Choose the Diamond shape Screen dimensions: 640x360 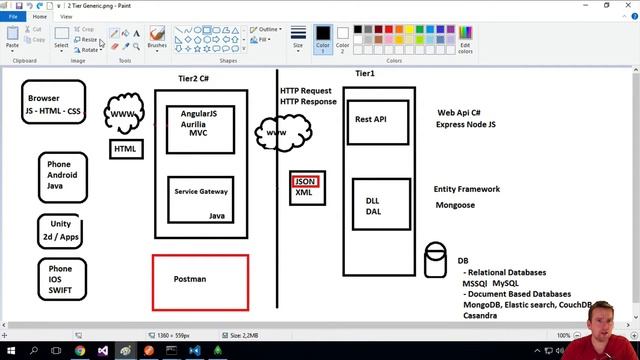pos(188,40)
